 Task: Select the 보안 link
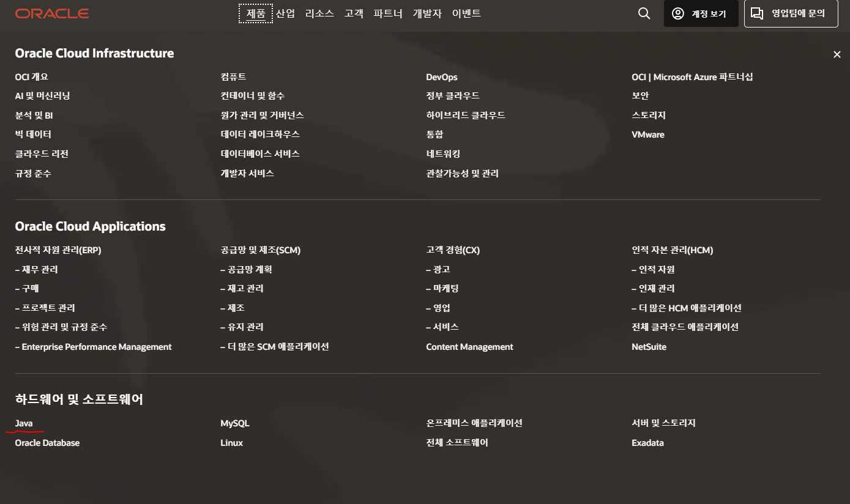(x=640, y=96)
